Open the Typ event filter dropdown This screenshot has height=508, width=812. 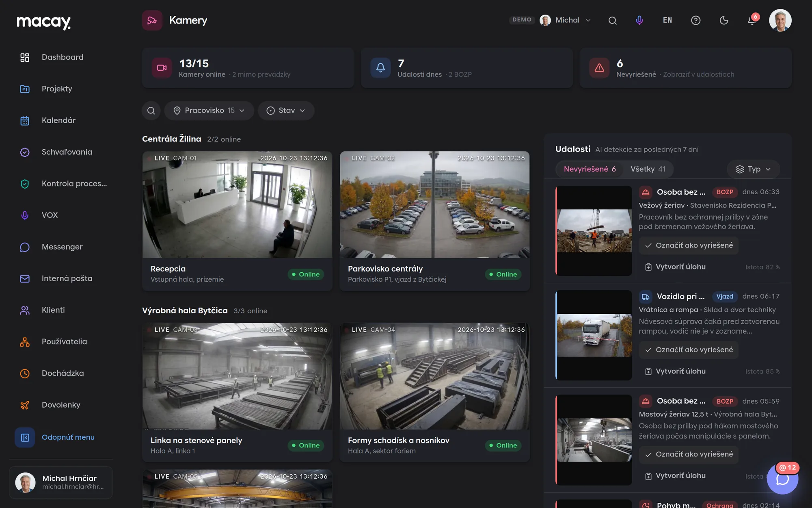(753, 169)
